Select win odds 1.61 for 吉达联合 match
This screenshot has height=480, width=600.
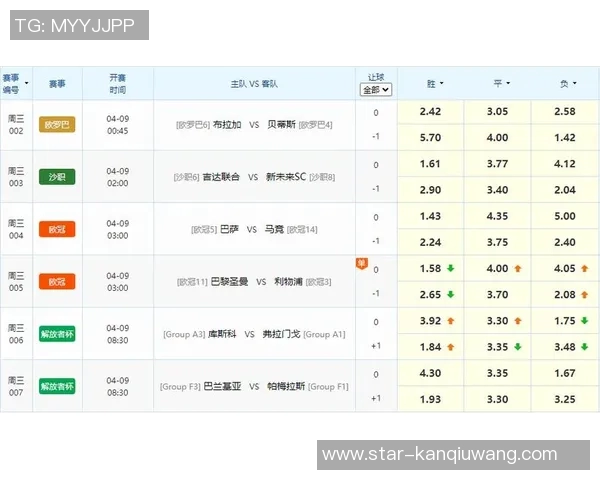tap(430, 164)
